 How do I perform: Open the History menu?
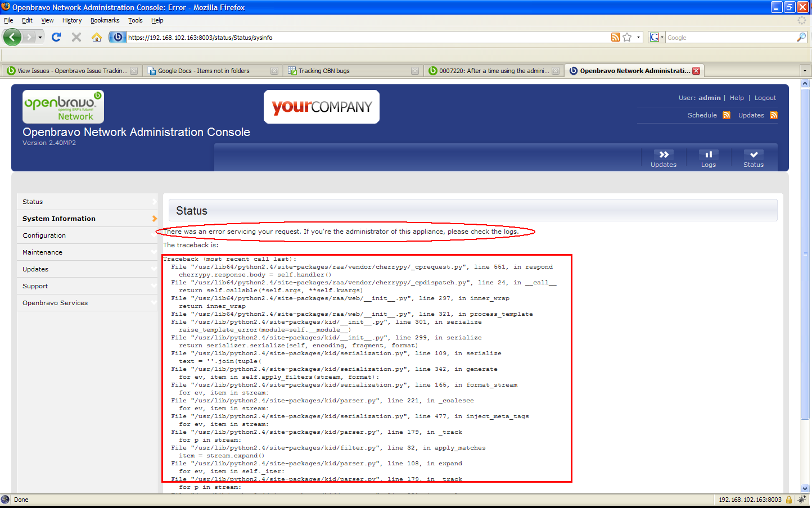coord(72,20)
